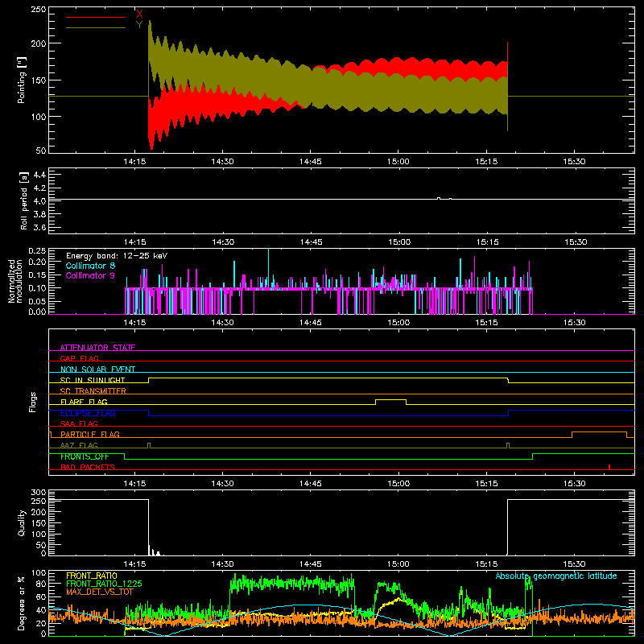
Task: Click the yellow FRONT_RATIO legend entry
Action: (x=92, y=576)
